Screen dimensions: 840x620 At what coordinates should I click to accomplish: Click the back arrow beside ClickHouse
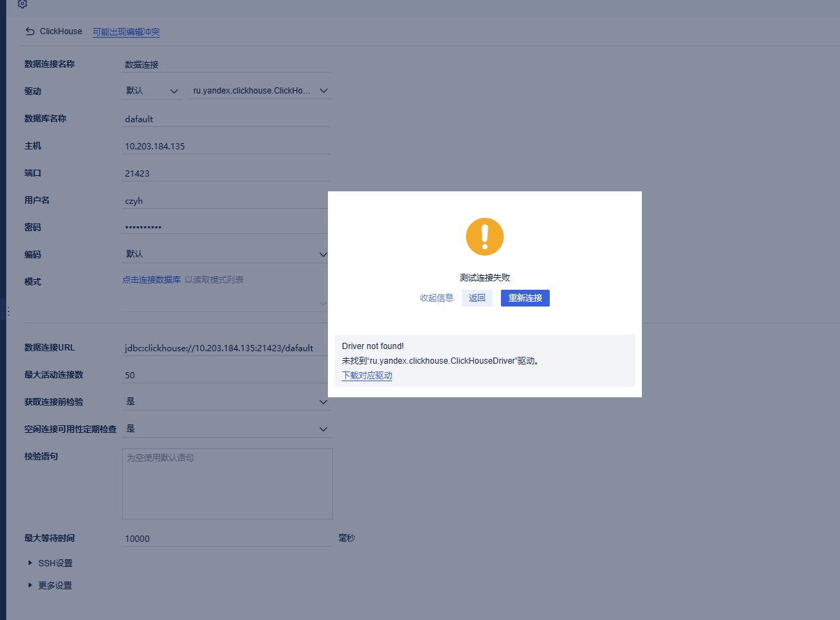[29, 31]
